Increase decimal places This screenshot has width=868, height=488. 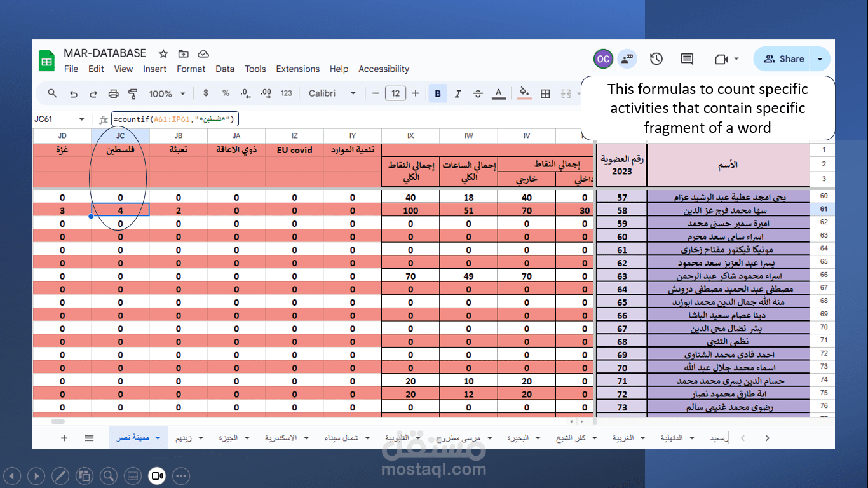pyautogui.click(x=266, y=93)
